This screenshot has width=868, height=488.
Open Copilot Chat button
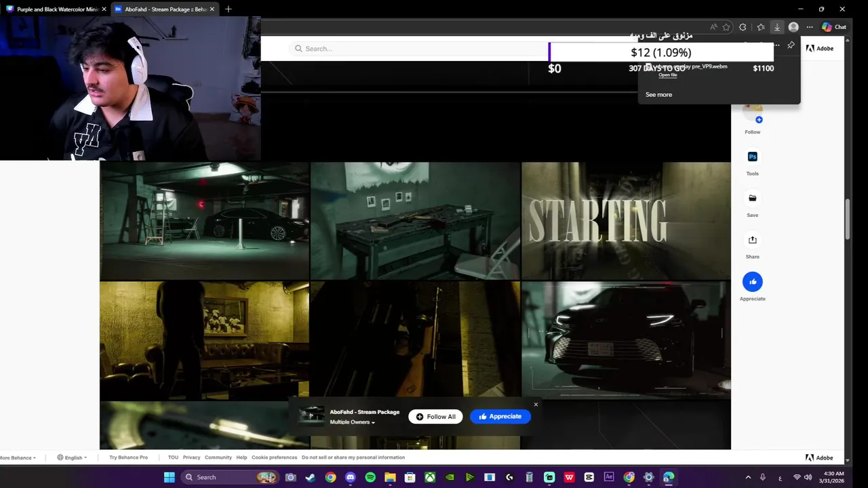pyautogui.click(x=834, y=27)
